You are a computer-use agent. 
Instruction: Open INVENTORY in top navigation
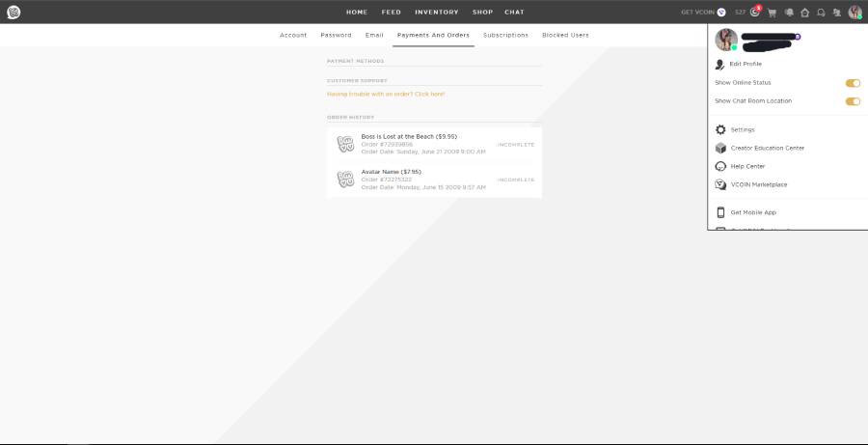pos(437,13)
